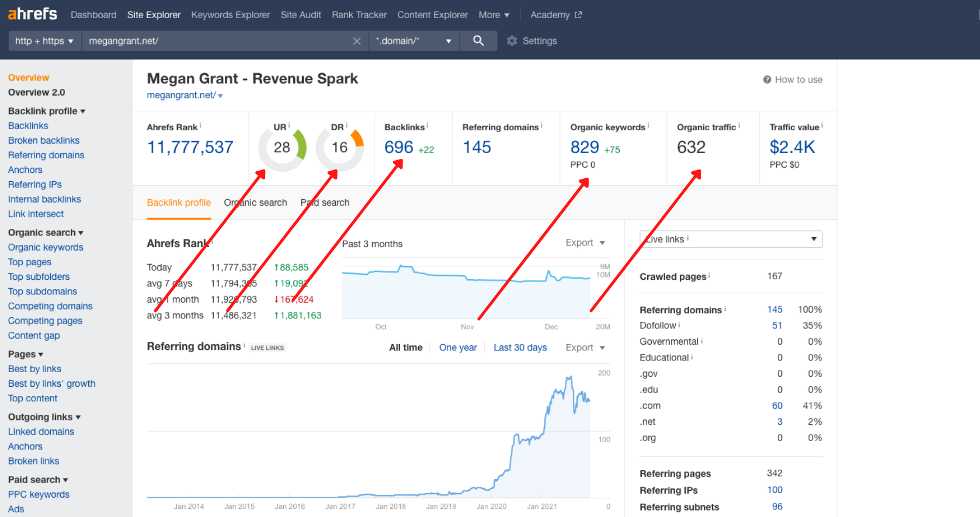Open Export dropdown for Referring domains chart

(x=585, y=348)
